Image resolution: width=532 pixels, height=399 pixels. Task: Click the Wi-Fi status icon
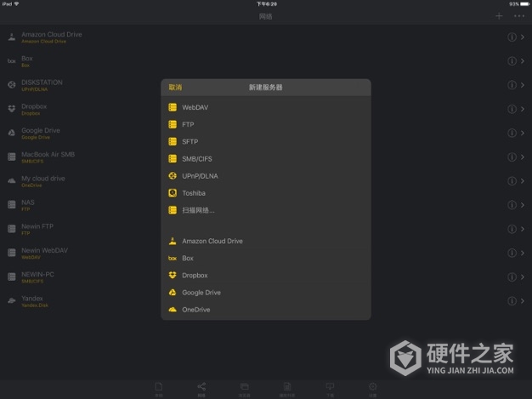pos(16,3)
